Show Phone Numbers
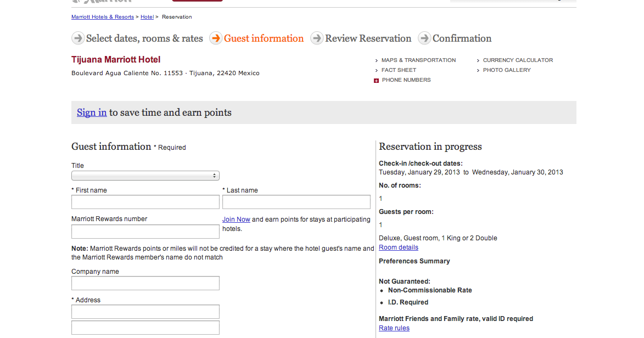The height and width of the screenshot is (338, 644). point(406,80)
